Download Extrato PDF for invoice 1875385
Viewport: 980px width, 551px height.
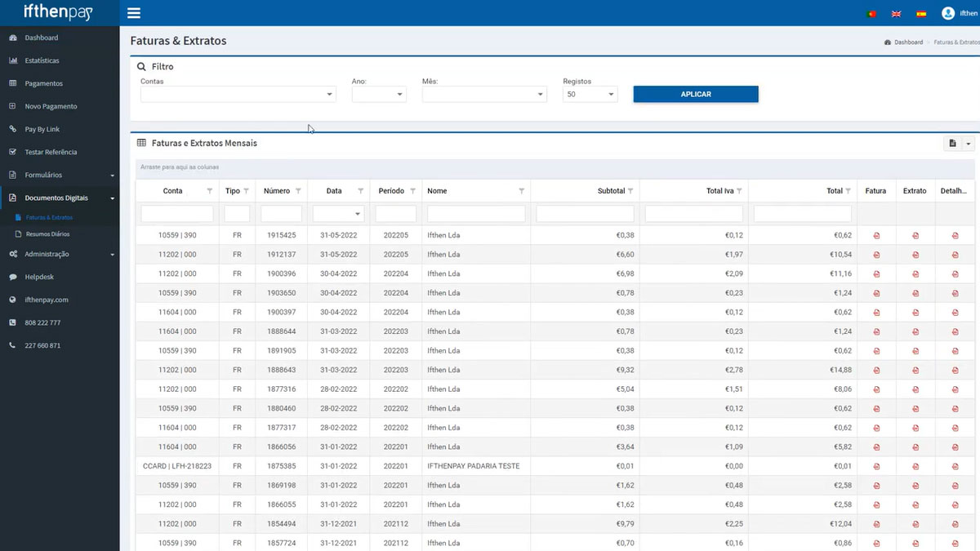[915, 466]
